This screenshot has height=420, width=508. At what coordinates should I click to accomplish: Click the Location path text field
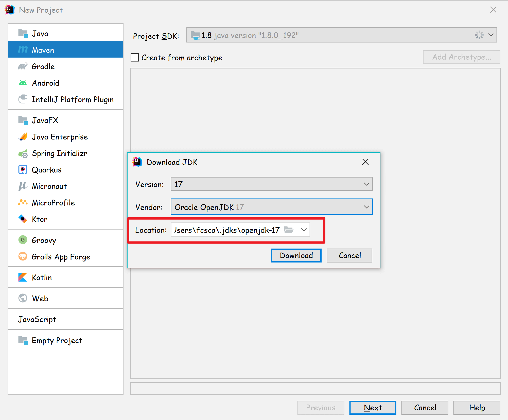tap(226, 230)
